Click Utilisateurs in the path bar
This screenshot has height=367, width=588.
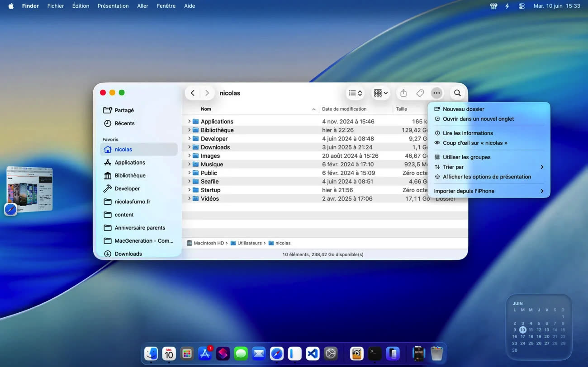249,243
